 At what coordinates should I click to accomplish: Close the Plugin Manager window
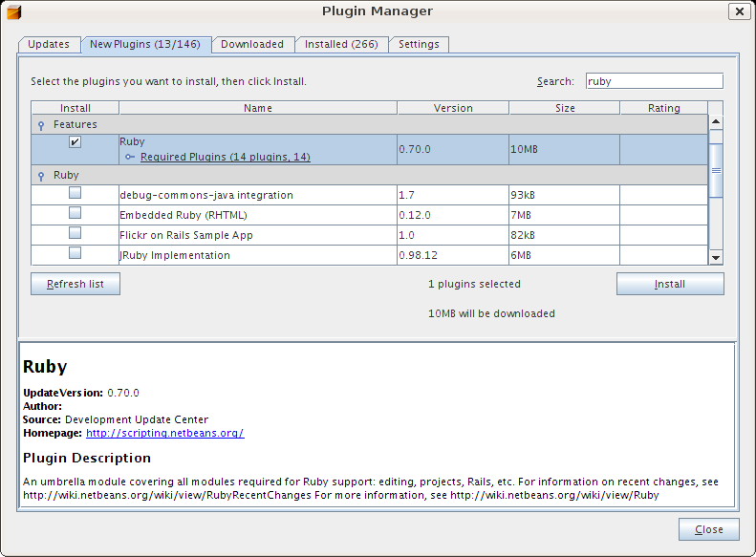[739, 11]
